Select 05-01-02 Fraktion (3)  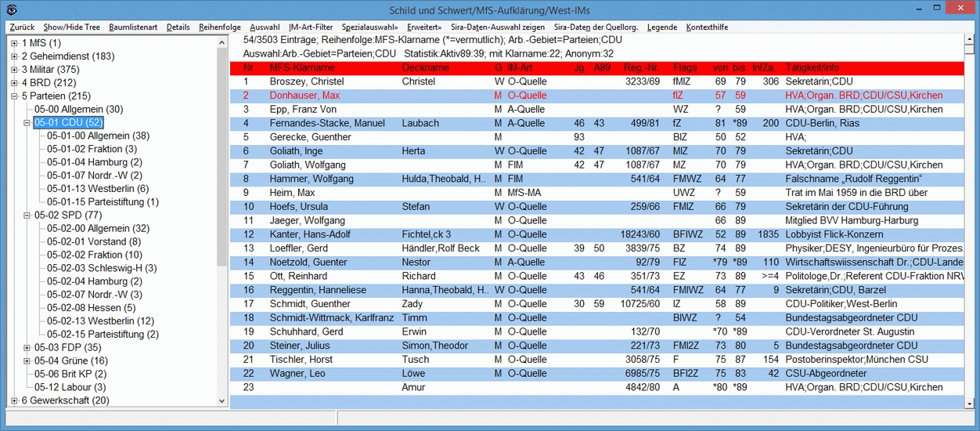coord(92,149)
